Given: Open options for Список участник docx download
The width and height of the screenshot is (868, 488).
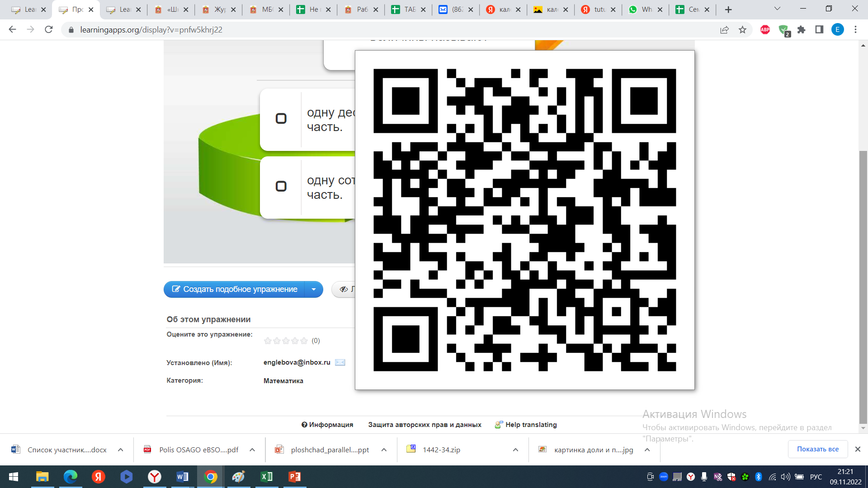Looking at the screenshot, I should (x=120, y=450).
